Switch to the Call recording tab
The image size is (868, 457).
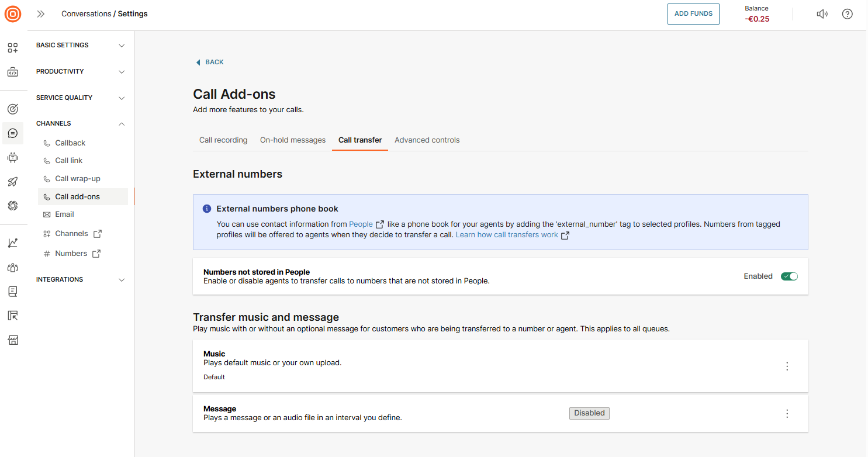click(x=223, y=140)
